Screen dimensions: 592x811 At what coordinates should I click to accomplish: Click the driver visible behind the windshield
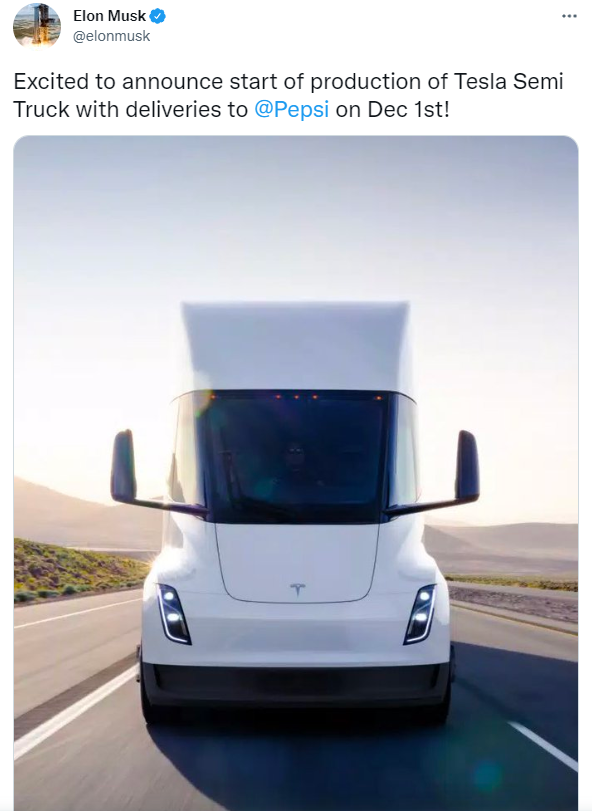[295, 461]
